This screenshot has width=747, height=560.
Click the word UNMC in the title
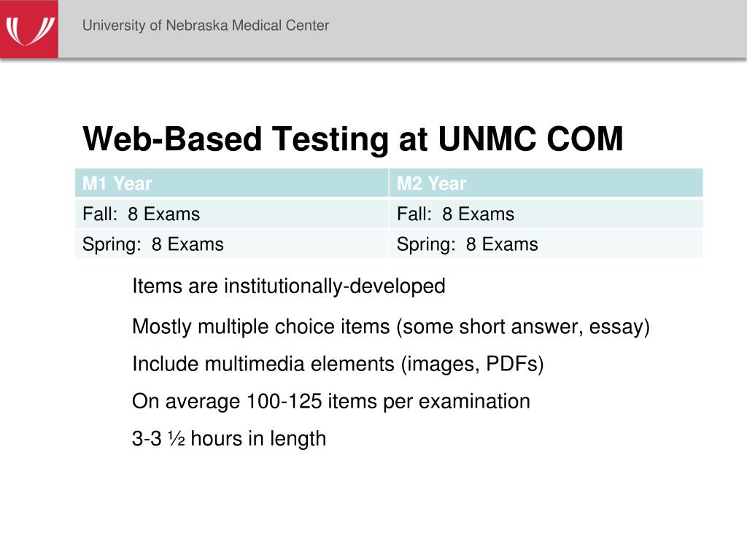488,139
